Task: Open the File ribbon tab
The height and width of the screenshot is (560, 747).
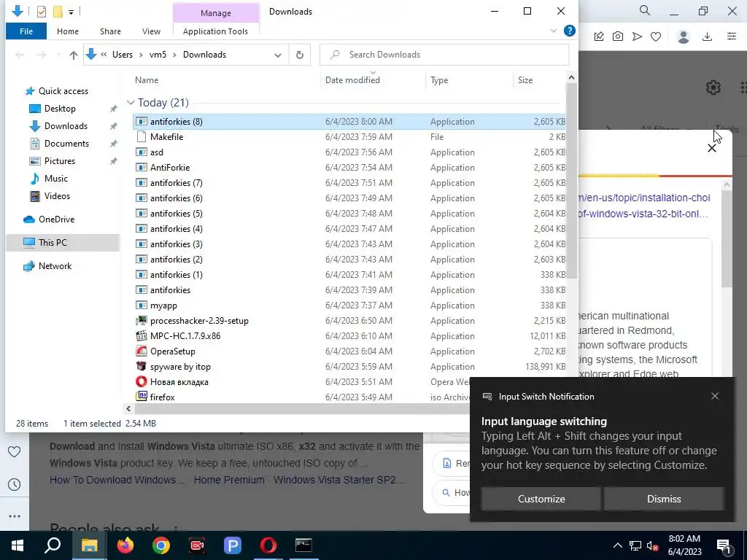Action: coord(26,31)
